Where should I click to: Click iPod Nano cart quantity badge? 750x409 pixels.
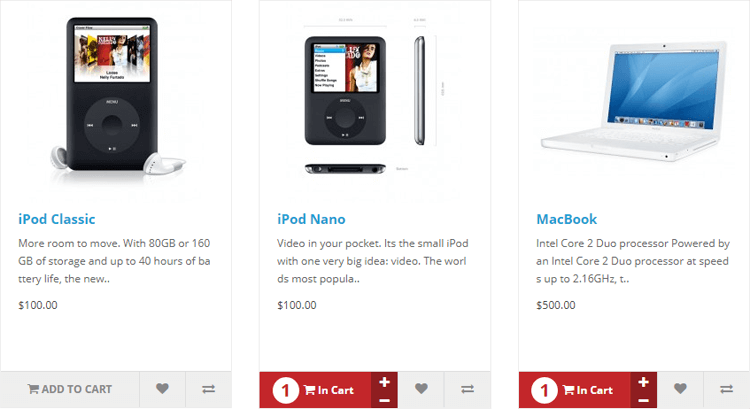coord(286,390)
